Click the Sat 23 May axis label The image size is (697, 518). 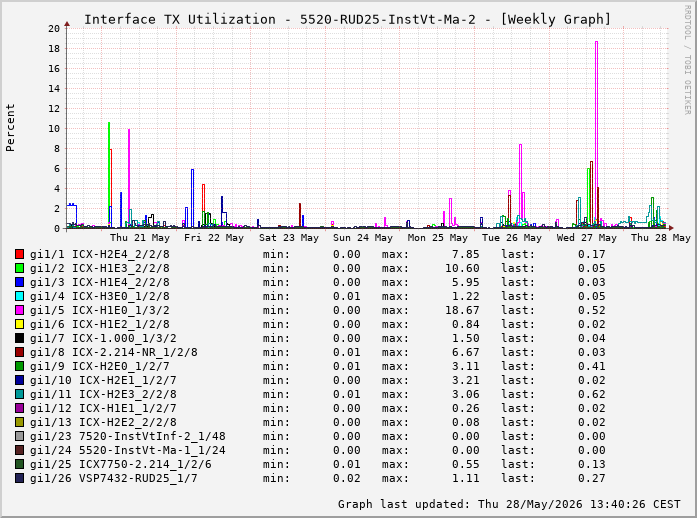coord(289,238)
